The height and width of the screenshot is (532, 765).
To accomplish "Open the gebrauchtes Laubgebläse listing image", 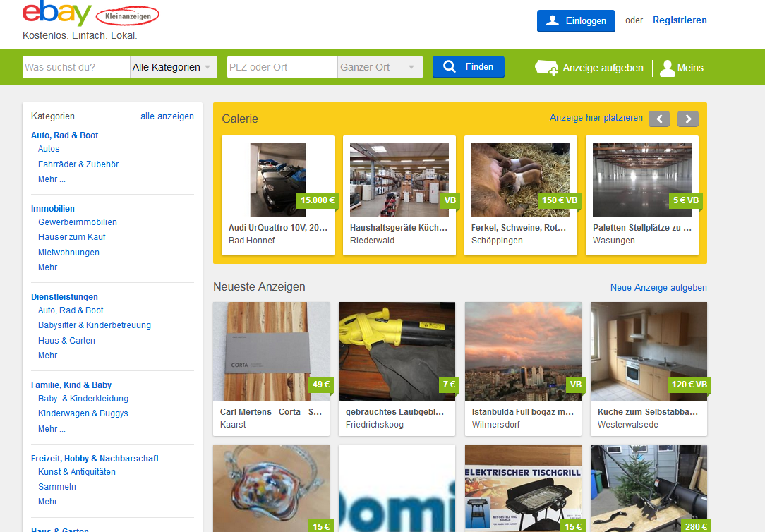I will tap(397, 351).
